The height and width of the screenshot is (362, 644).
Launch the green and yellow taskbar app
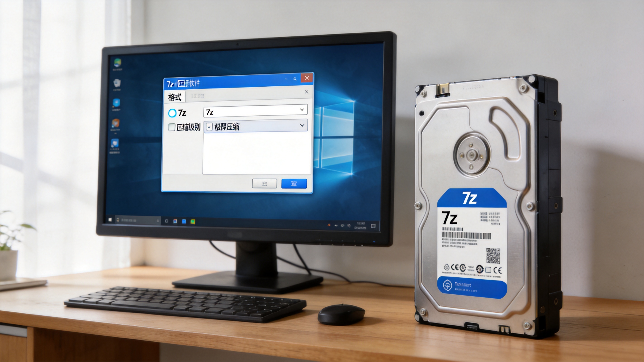coord(193,222)
